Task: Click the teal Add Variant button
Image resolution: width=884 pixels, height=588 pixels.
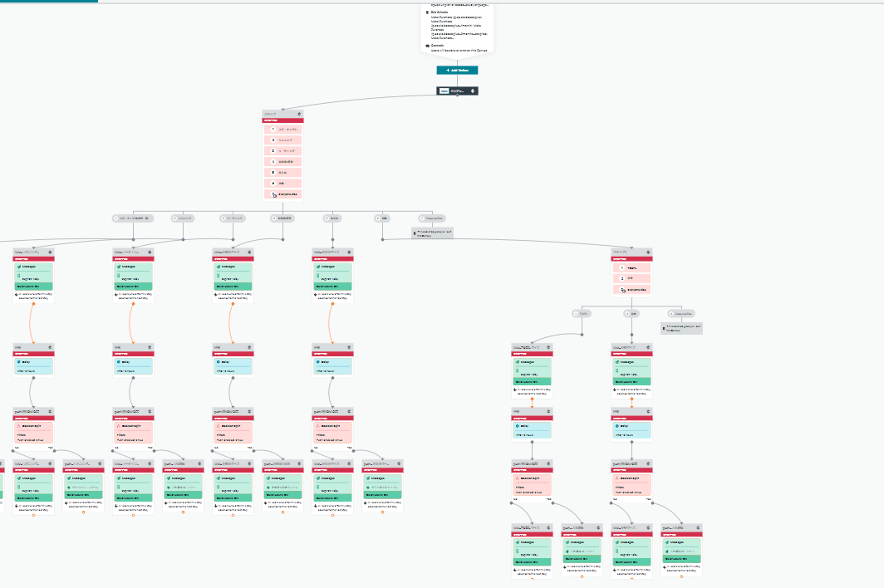Action: [457, 71]
